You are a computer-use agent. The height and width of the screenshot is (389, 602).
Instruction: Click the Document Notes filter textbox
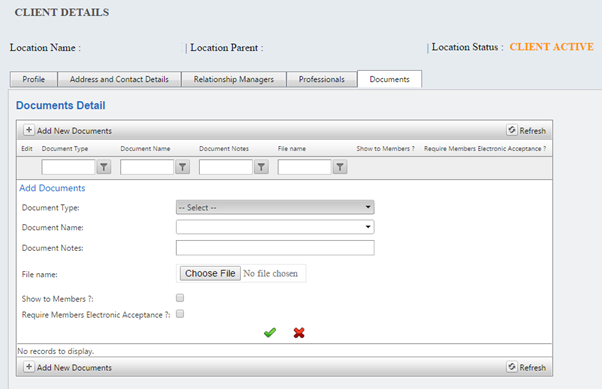point(226,167)
